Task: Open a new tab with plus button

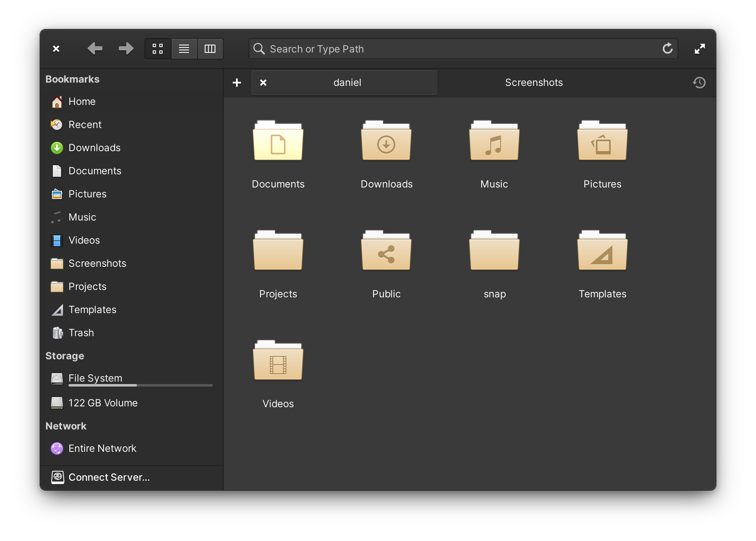Action: click(x=237, y=83)
